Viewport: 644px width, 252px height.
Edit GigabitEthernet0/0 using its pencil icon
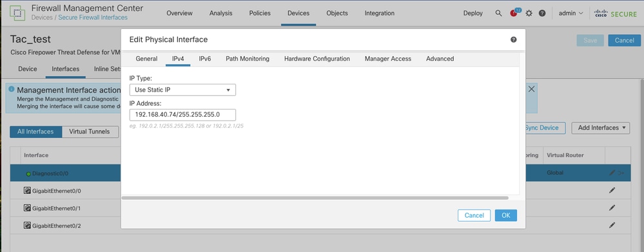pos(612,190)
